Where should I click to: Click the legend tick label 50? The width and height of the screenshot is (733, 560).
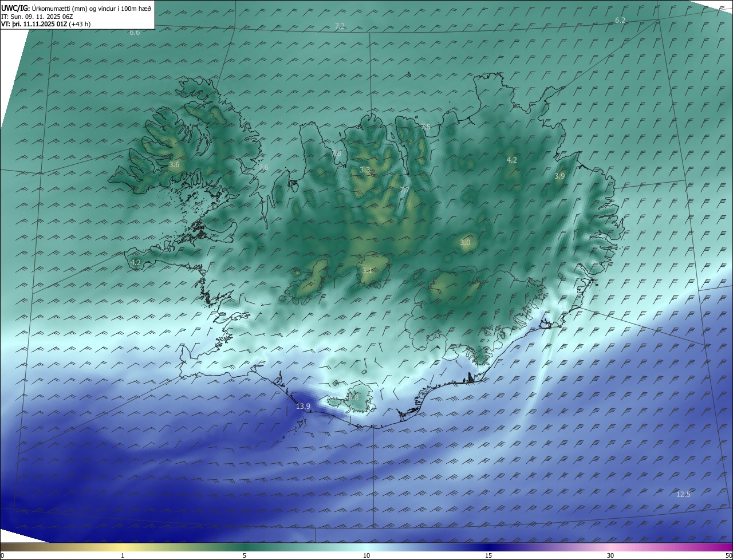coord(729,555)
